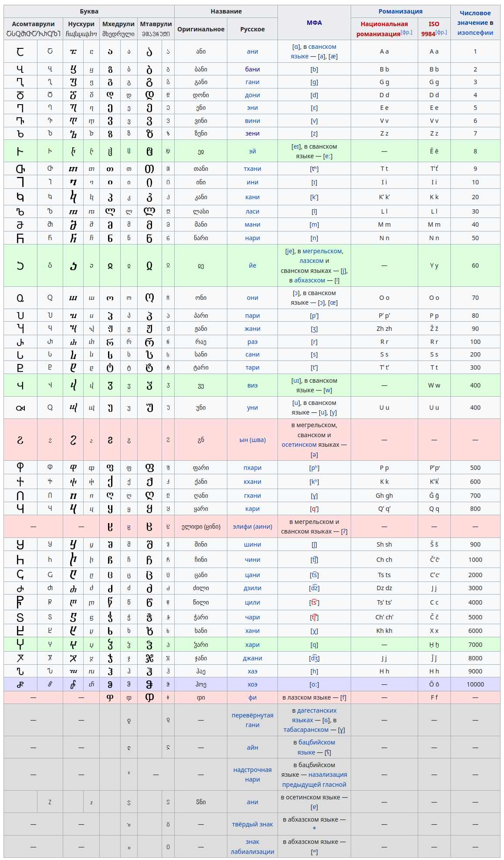
Task: Click the айн letter name link
Action: click(x=253, y=748)
